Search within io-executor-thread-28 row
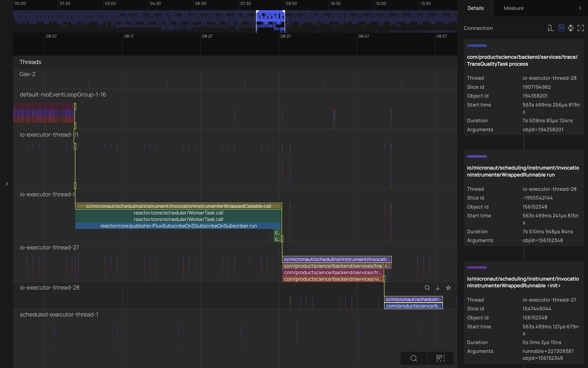Viewport: 588px width, 368px height. 427,288
